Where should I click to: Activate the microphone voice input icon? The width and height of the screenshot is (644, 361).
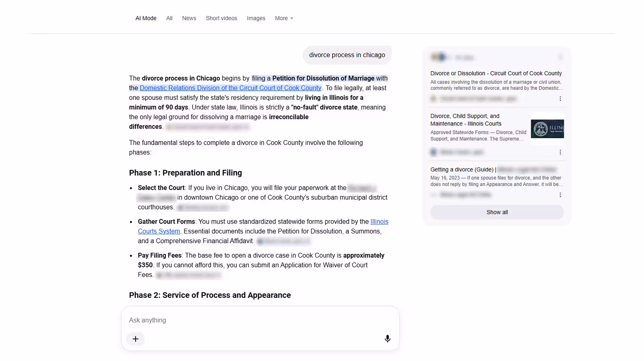pyautogui.click(x=387, y=339)
